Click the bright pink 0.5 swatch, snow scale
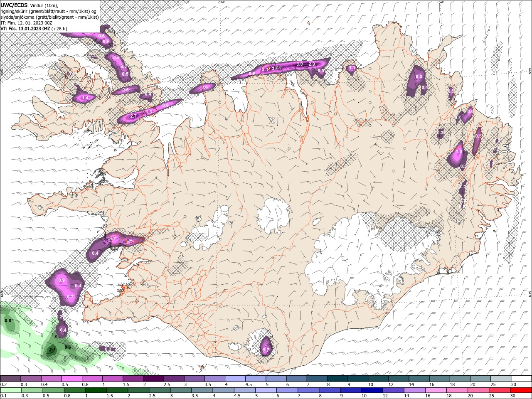Image resolution: width=532 pixels, height=399 pixels. [x=71, y=379]
